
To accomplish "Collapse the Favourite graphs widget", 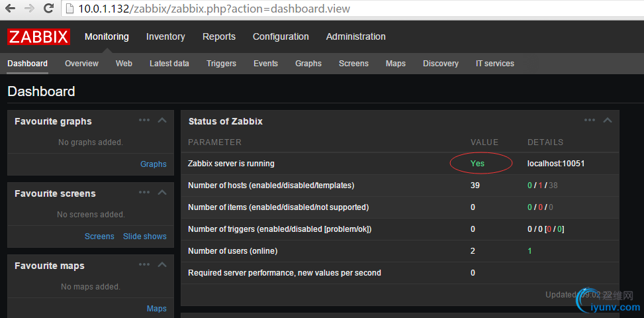I will (162, 121).
